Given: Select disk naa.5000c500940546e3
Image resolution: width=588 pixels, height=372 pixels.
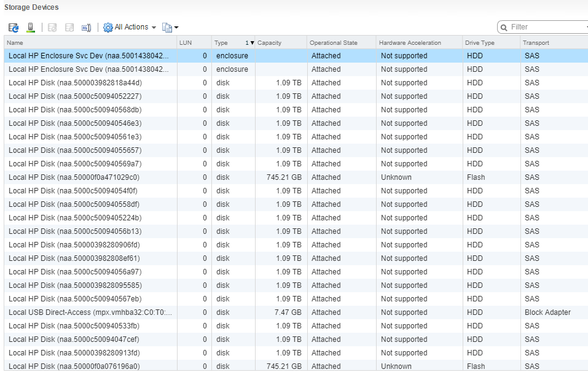Looking at the screenshot, I should point(296,123).
